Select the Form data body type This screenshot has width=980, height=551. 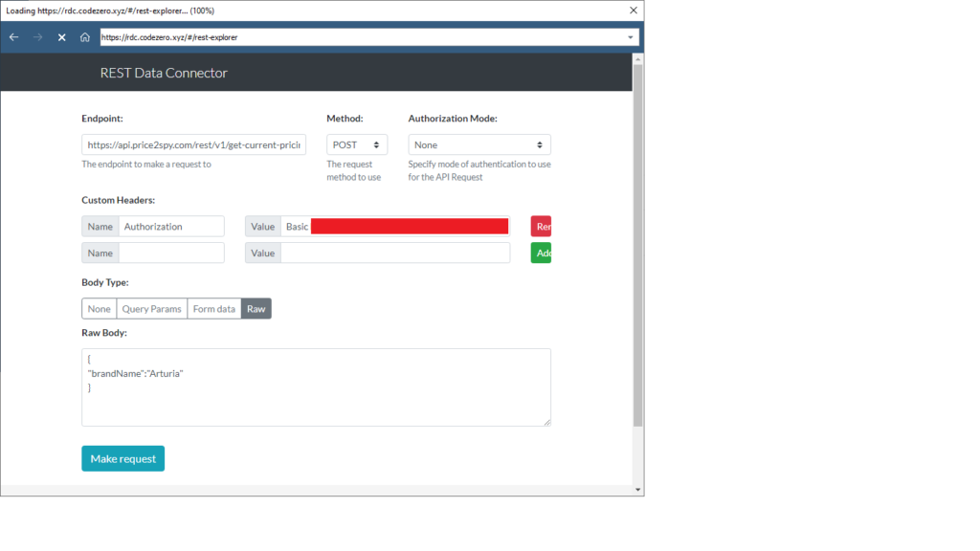tap(213, 309)
